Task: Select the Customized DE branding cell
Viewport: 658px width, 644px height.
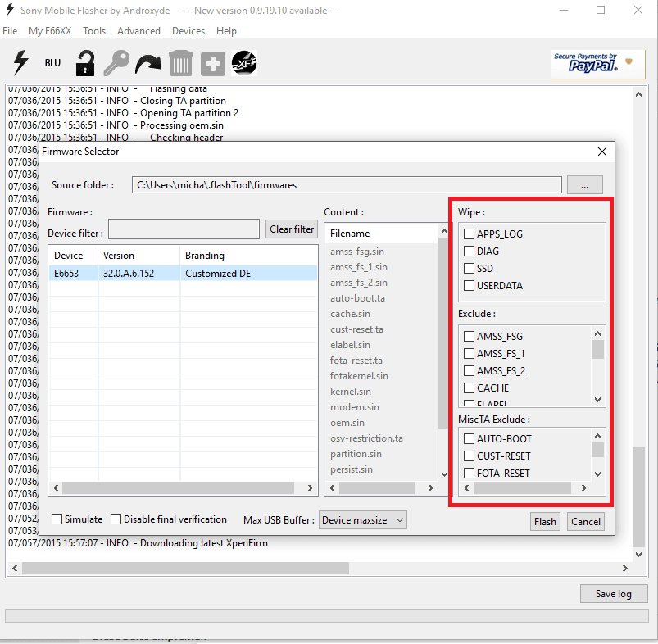Action: pyautogui.click(x=249, y=273)
